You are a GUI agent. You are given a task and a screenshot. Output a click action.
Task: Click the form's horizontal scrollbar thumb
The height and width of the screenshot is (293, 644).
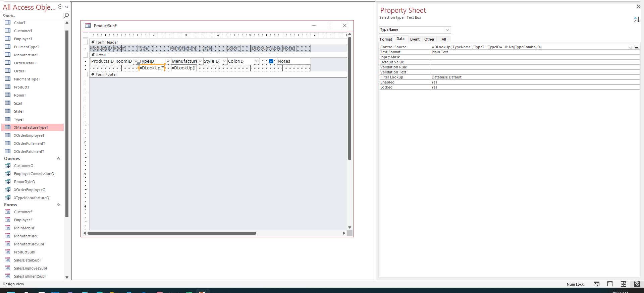coord(172,233)
